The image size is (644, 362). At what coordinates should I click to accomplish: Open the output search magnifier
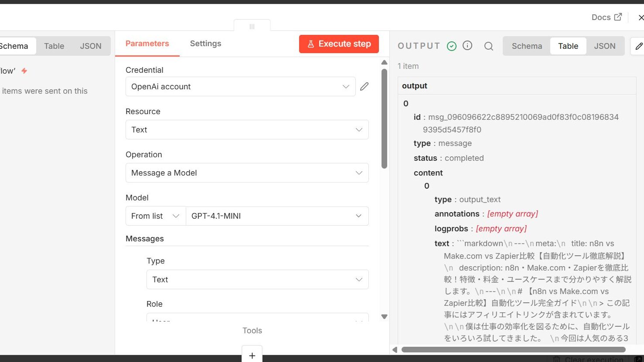489,46
